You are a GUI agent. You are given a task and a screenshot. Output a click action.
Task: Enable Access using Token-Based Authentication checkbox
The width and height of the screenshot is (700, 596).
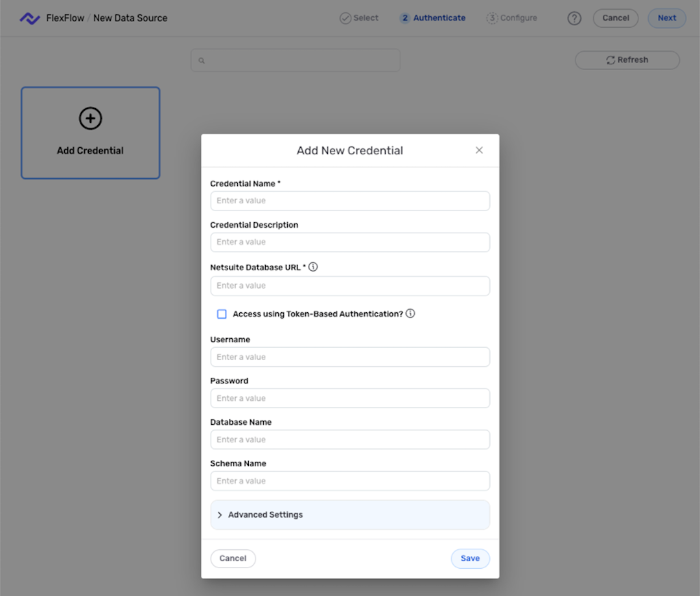click(x=222, y=314)
